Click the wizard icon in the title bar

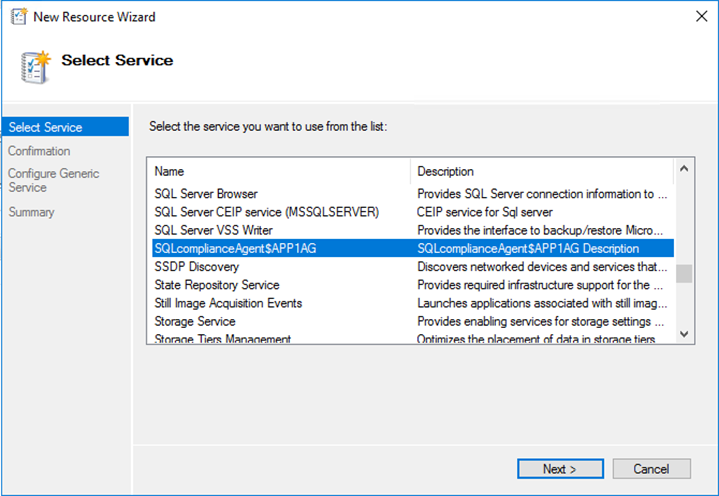[x=18, y=17]
